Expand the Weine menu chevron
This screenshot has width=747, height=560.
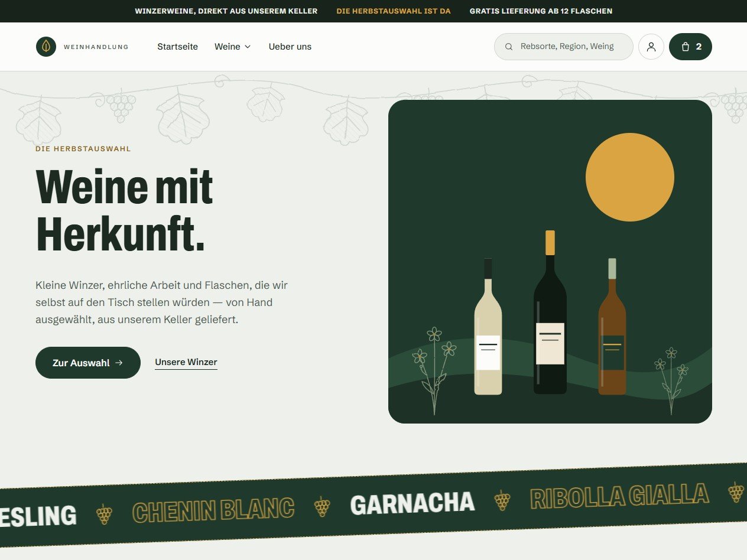[248, 47]
